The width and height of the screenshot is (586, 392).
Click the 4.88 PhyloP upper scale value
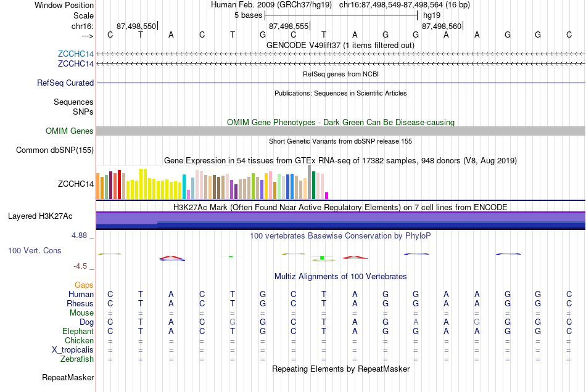click(x=79, y=235)
